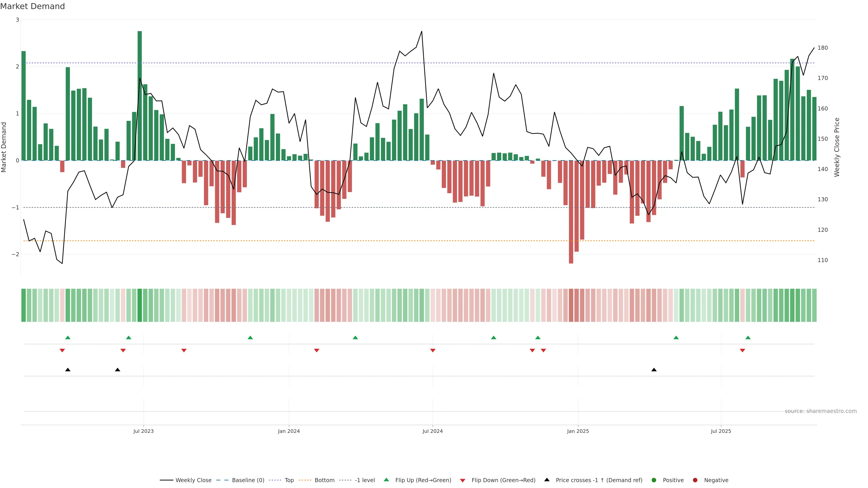Click the darkest green heatmap strip cell

[139, 305]
